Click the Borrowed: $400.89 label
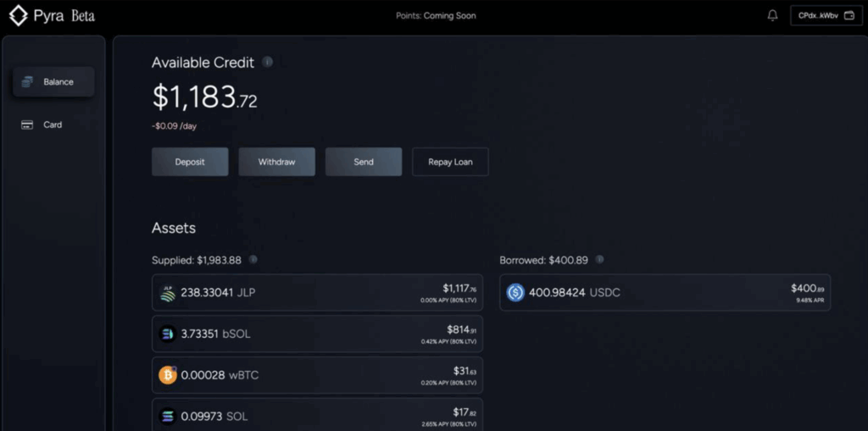Image resolution: width=868 pixels, height=431 pixels. 543,260
